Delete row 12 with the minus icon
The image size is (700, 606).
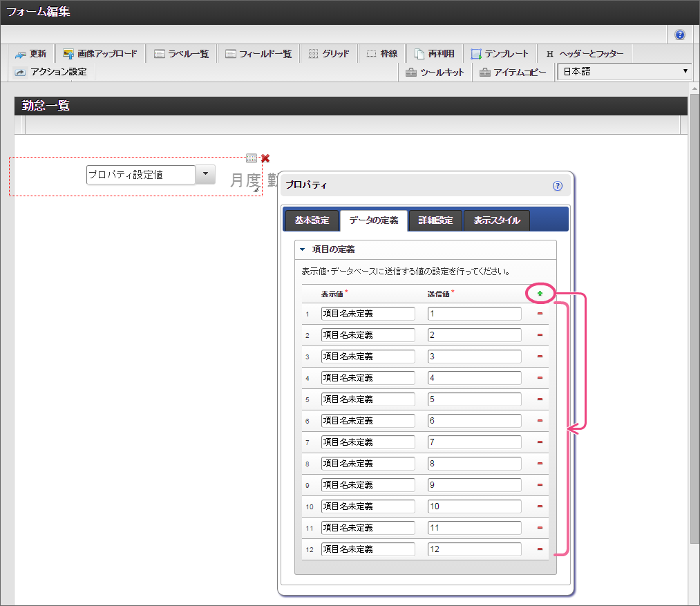(540, 549)
